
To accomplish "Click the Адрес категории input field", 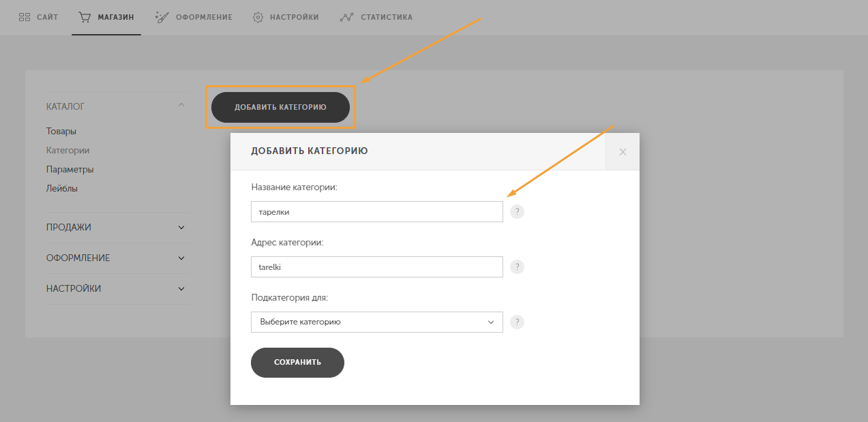I will pyautogui.click(x=377, y=267).
